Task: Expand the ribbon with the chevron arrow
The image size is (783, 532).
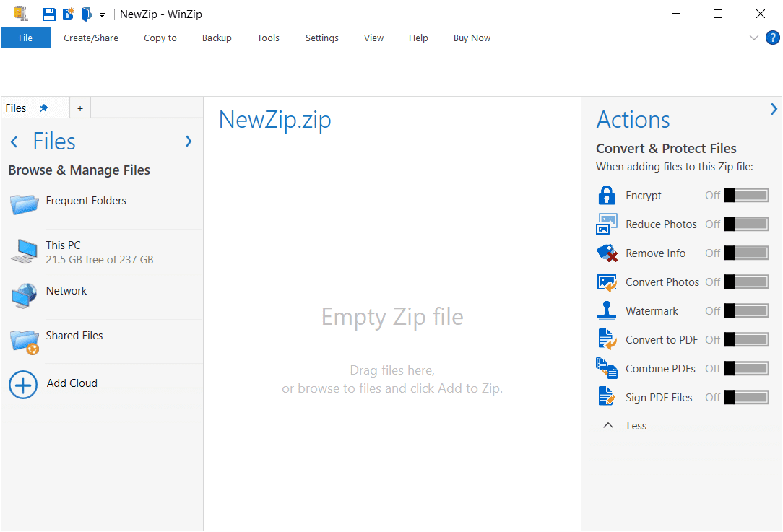Action: point(754,38)
